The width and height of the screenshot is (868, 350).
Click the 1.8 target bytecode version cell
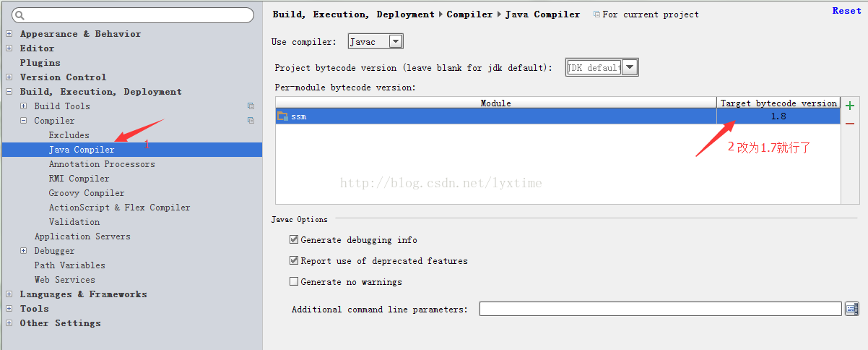(x=778, y=116)
